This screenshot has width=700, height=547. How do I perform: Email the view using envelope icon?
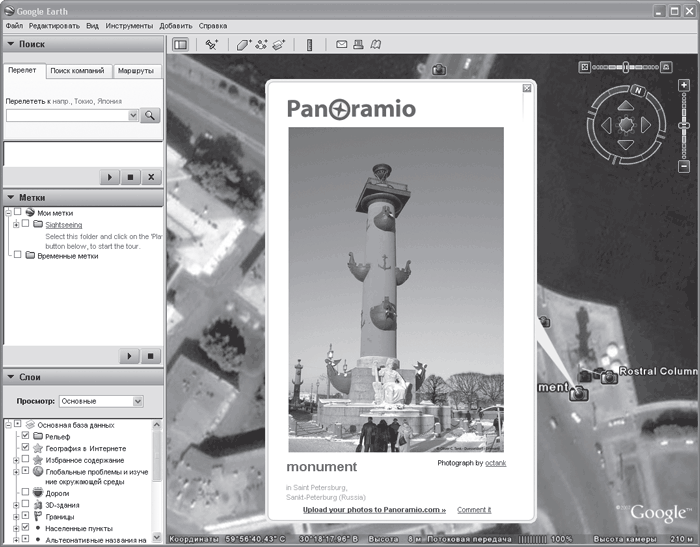pos(342,44)
